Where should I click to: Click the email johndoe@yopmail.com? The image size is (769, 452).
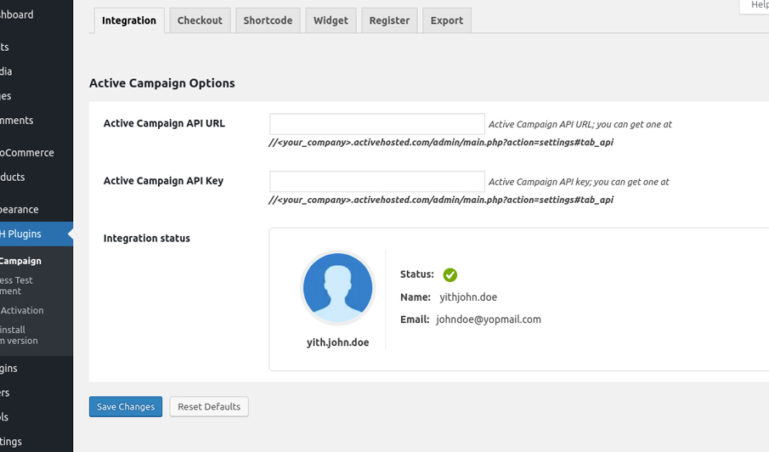pos(488,319)
